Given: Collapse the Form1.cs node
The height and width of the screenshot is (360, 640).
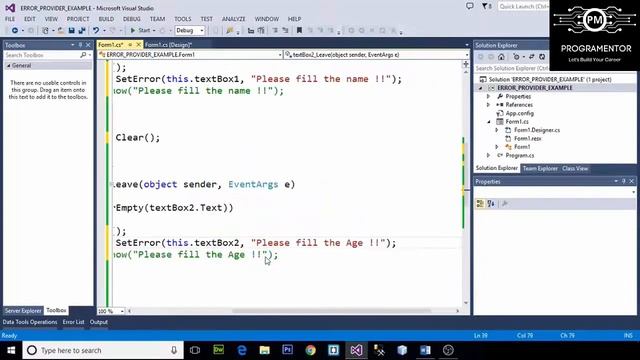Looking at the screenshot, I should [489, 122].
